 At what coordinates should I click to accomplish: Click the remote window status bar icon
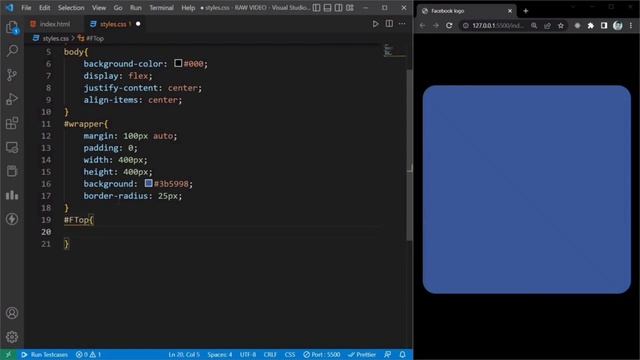[8, 354]
